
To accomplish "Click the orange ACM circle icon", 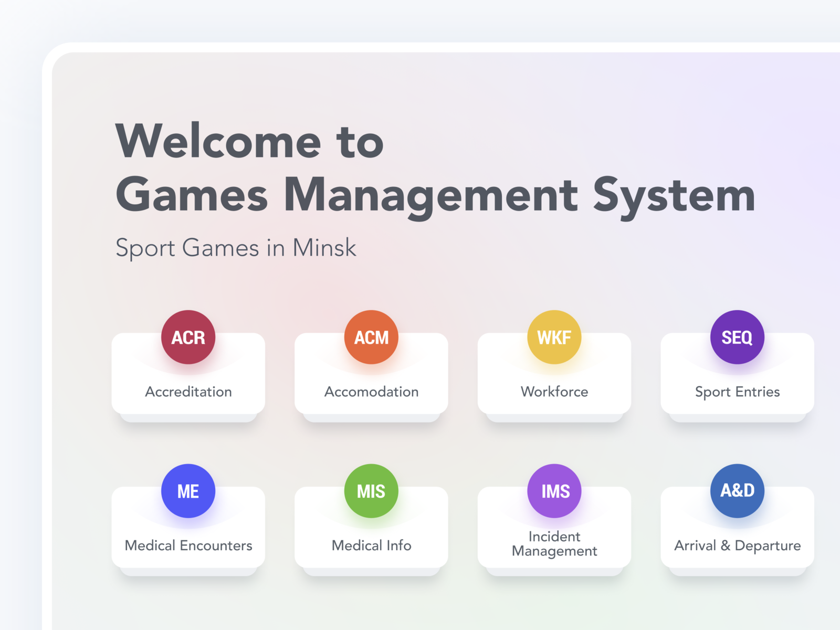I will (371, 338).
